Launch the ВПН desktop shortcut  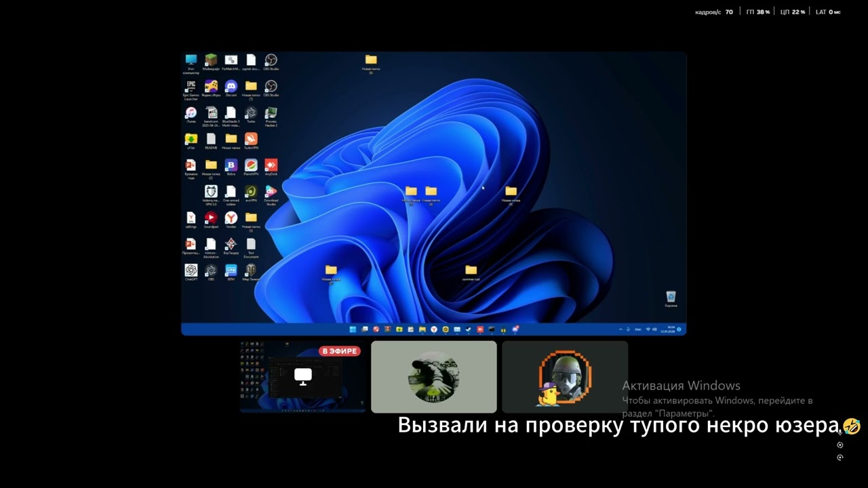point(231,272)
